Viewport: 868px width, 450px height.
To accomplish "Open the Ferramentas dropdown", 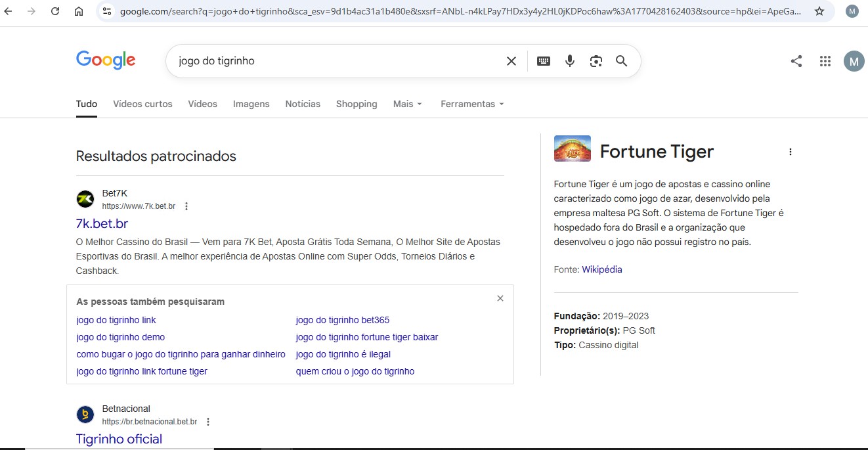I will coord(472,104).
